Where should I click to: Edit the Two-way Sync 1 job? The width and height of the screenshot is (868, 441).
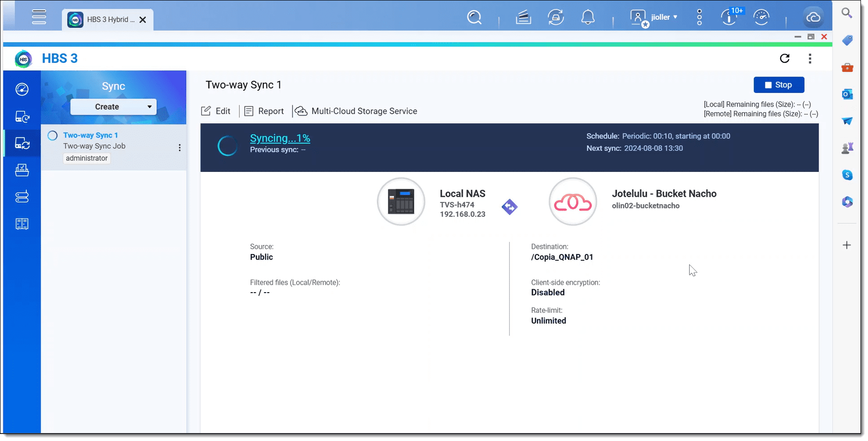pos(216,111)
